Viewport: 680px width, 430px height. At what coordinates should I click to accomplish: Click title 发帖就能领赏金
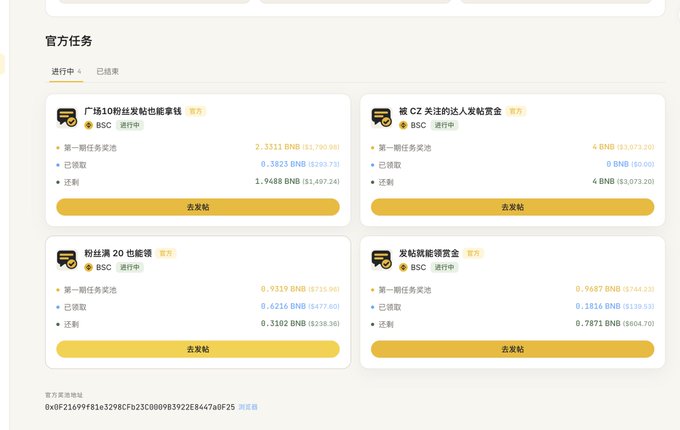429,253
